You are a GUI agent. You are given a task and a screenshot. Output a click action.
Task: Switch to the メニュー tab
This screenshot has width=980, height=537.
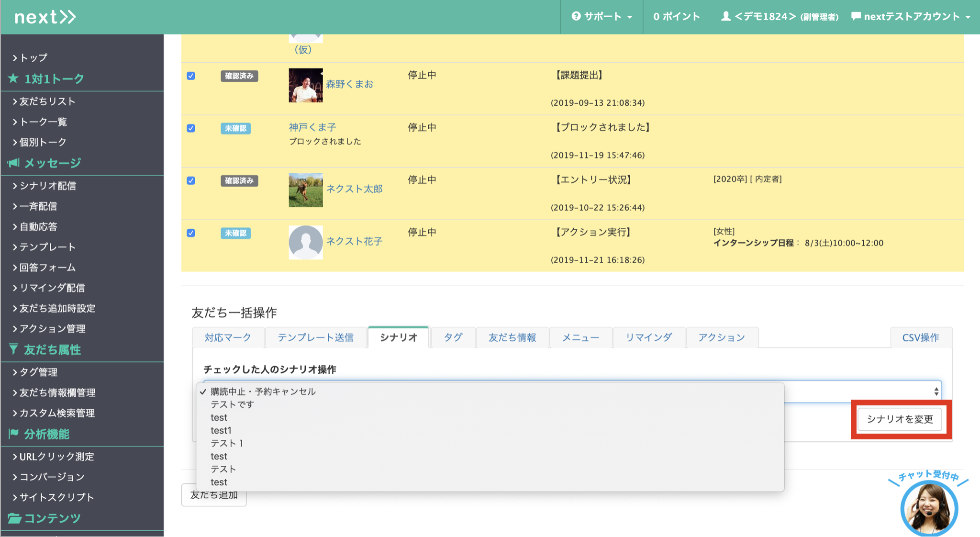point(580,337)
